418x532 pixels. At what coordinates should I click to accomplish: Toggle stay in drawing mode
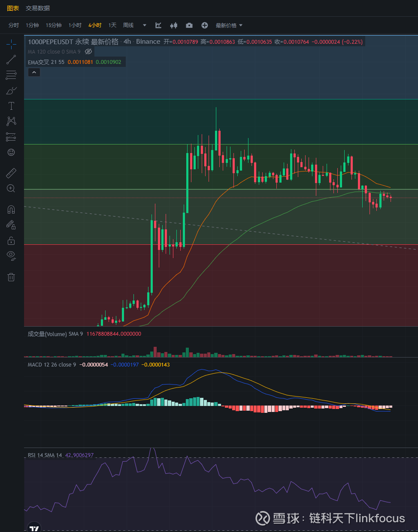coord(11,225)
